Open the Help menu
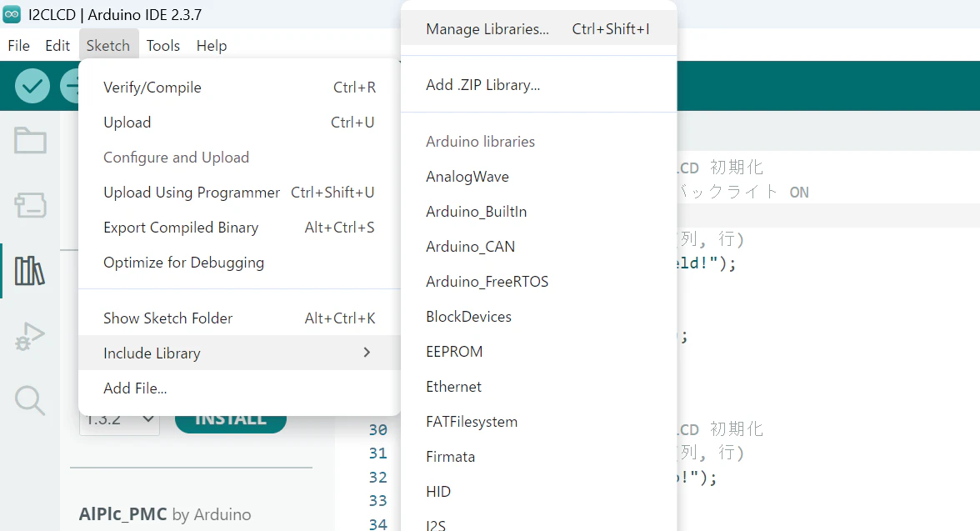The image size is (980, 531). click(x=212, y=46)
